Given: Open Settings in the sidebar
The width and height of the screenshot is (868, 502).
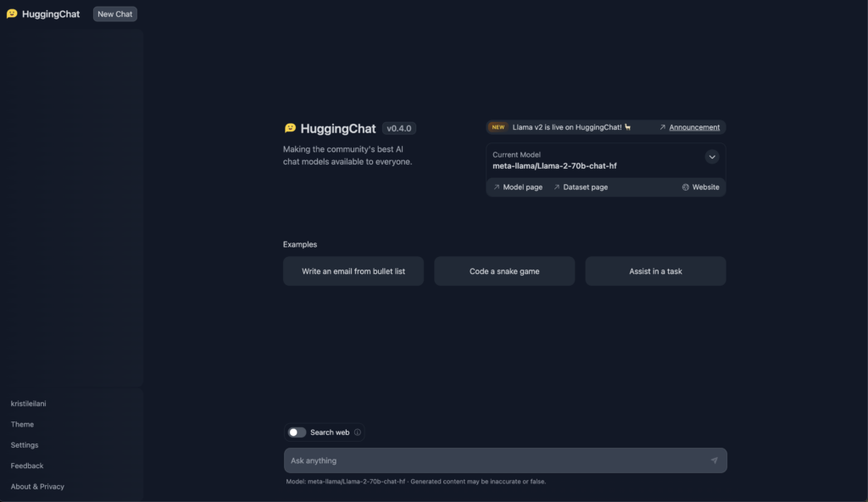Looking at the screenshot, I should pyautogui.click(x=25, y=445).
